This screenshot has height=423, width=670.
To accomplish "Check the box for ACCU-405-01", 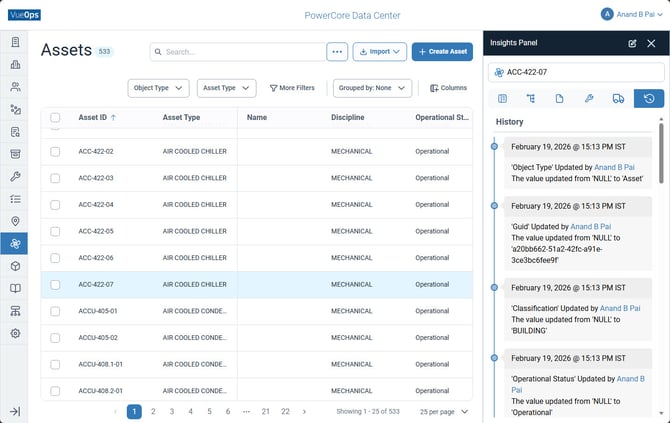I will tap(55, 311).
